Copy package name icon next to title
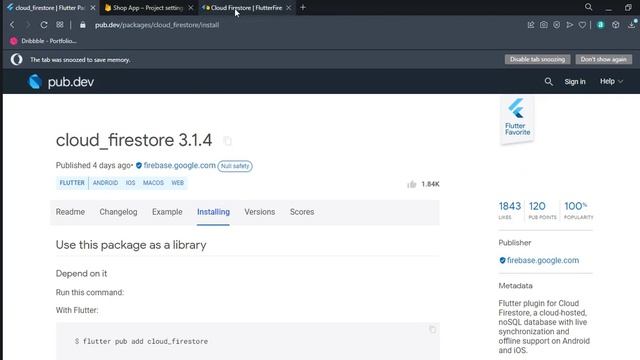The height and width of the screenshot is (360, 640). tap(227, 141)
